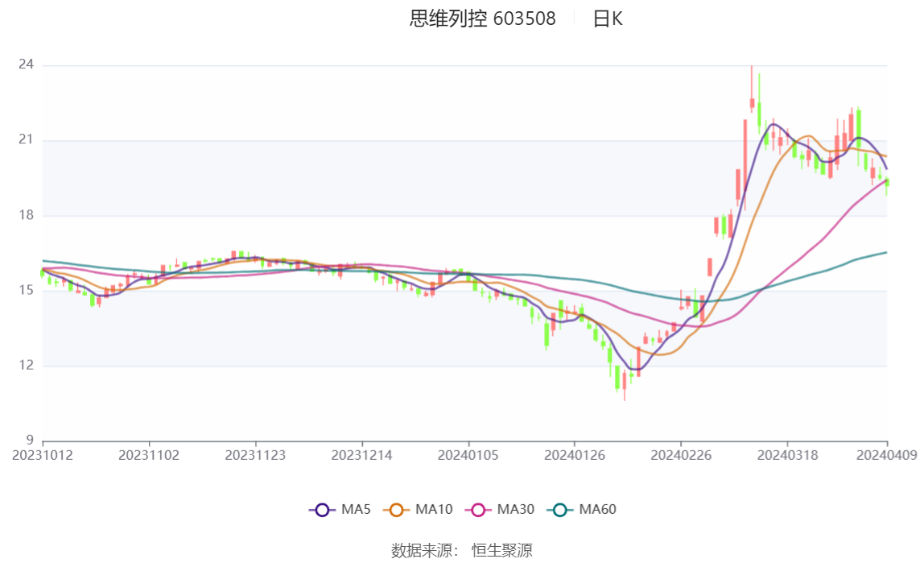Select x-axis date label 20231102
Image resolution: width=924 pixels, height=563 pixels.
(x=149, y=456)
